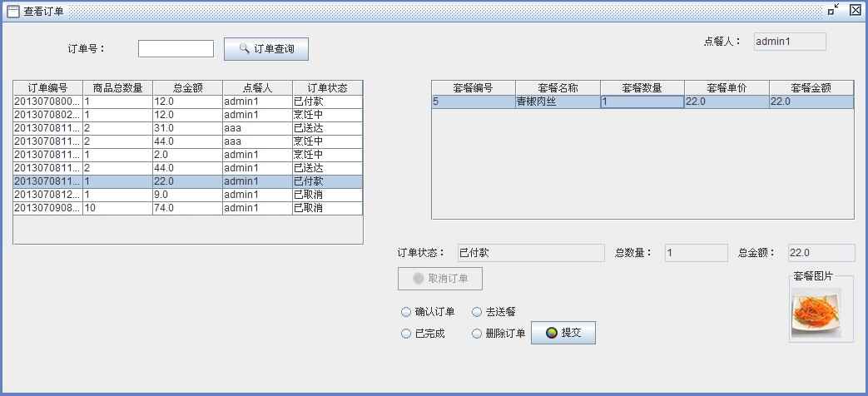
Task: Click the restore icon in title bar
Action: click(834, 10)
